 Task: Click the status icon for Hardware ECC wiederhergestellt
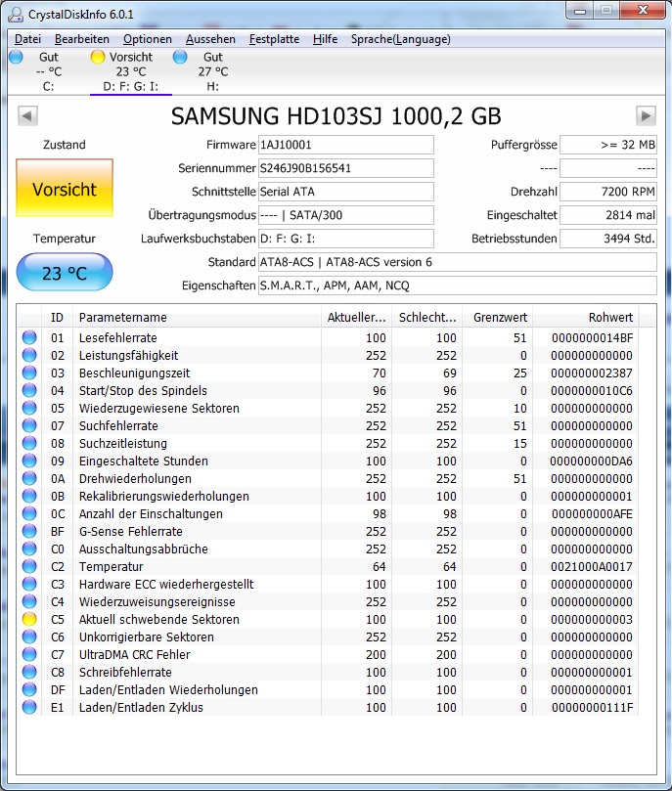(x=29, y=584)
